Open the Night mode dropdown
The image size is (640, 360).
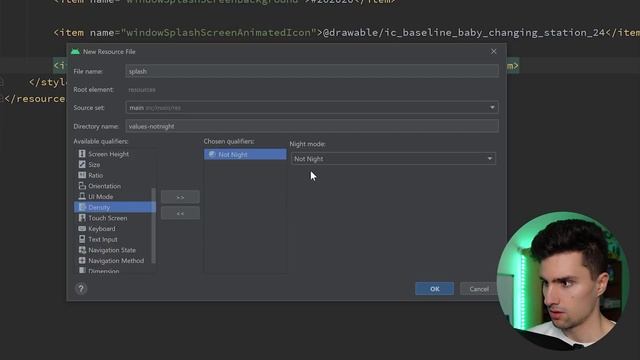pyautogui.click(x=393, y=159)
